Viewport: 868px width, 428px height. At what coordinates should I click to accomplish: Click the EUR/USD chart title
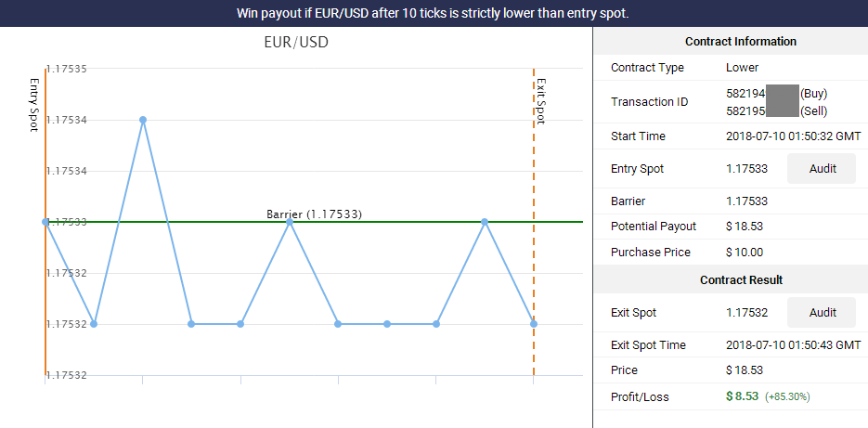(296, 42)
